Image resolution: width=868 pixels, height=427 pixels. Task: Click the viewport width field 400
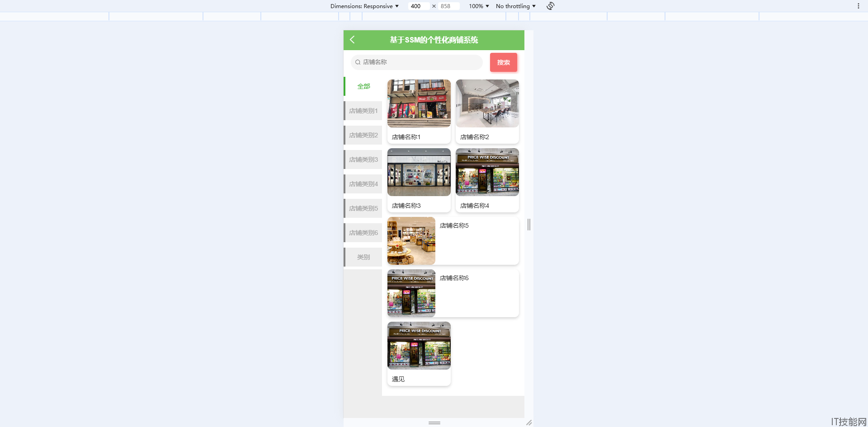coord(418,6)
